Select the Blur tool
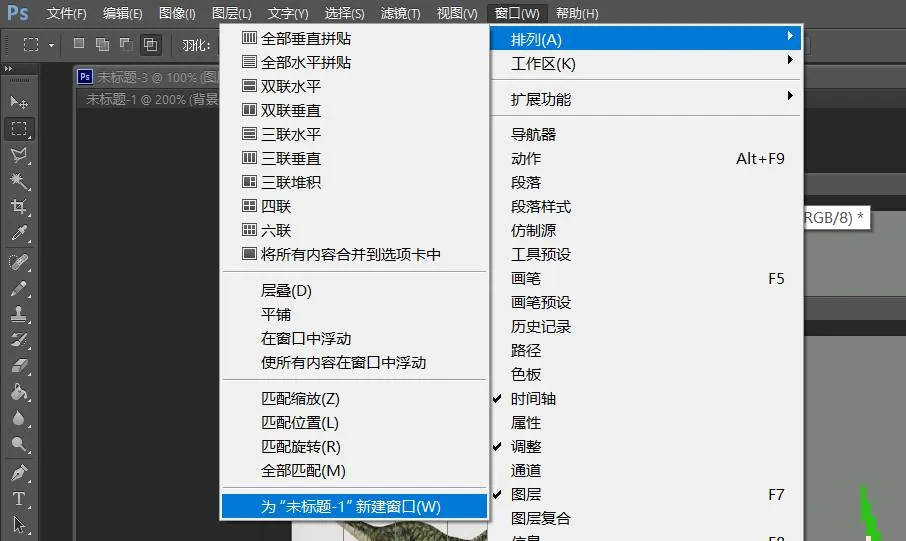Viewport: 906px width, 541px height. tap(18, 418)
